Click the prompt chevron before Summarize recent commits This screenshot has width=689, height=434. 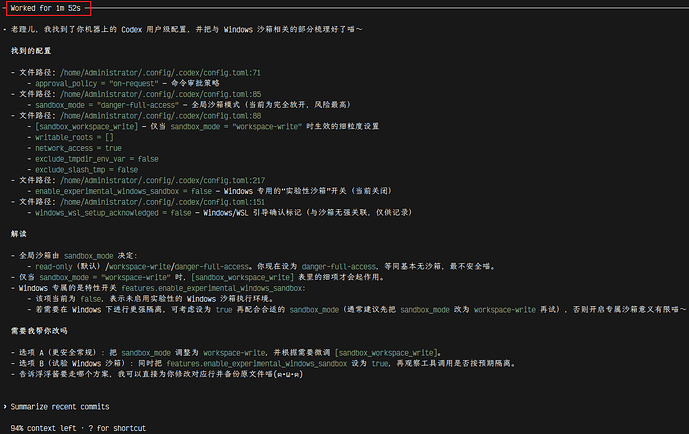[x=5, y=407]
